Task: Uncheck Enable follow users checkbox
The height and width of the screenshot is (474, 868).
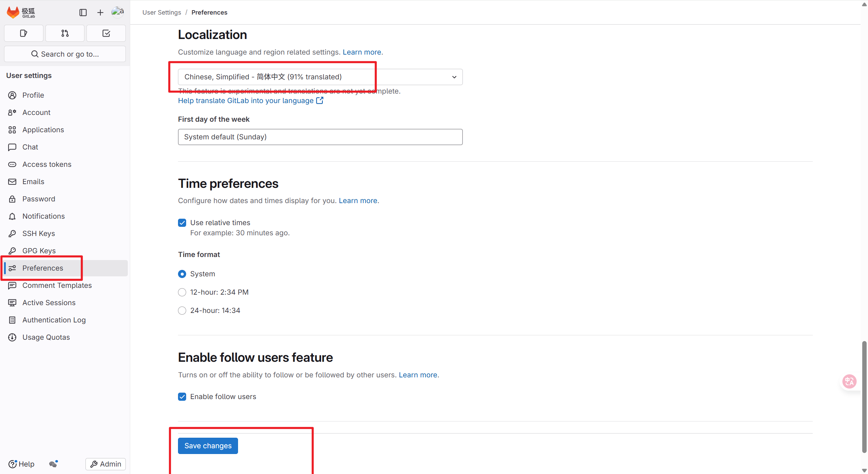Action: point(182,397)
